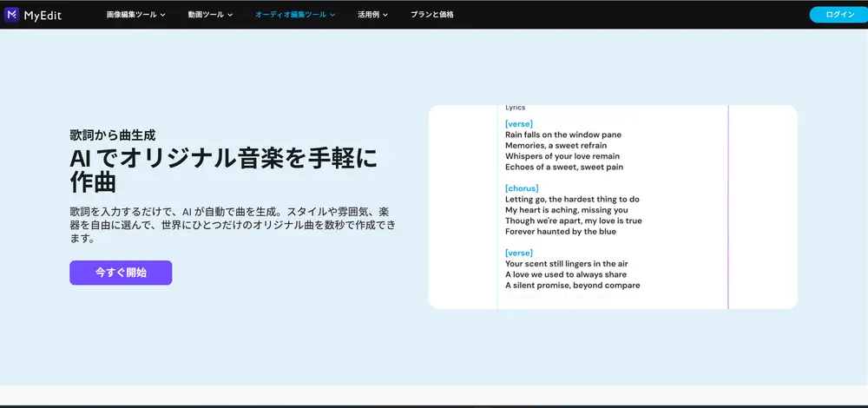
Task: Select the [chorus] tag in lyrics
Action: (522, 188)
